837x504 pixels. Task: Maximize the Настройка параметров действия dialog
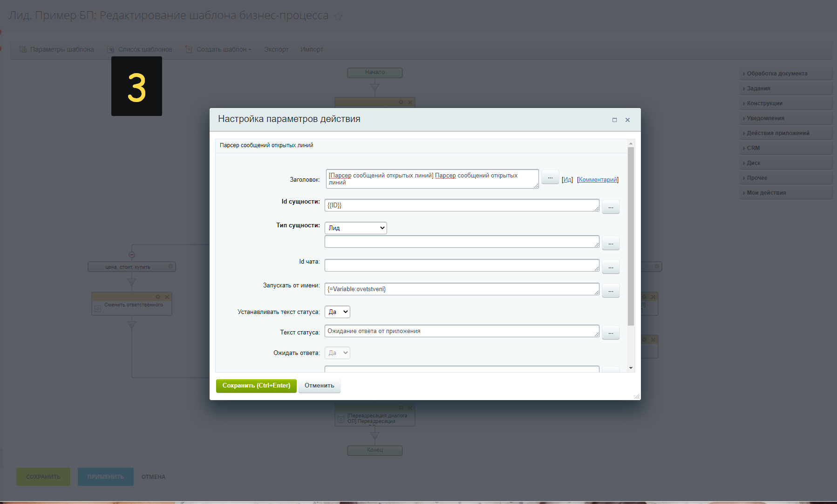[614, 120]
